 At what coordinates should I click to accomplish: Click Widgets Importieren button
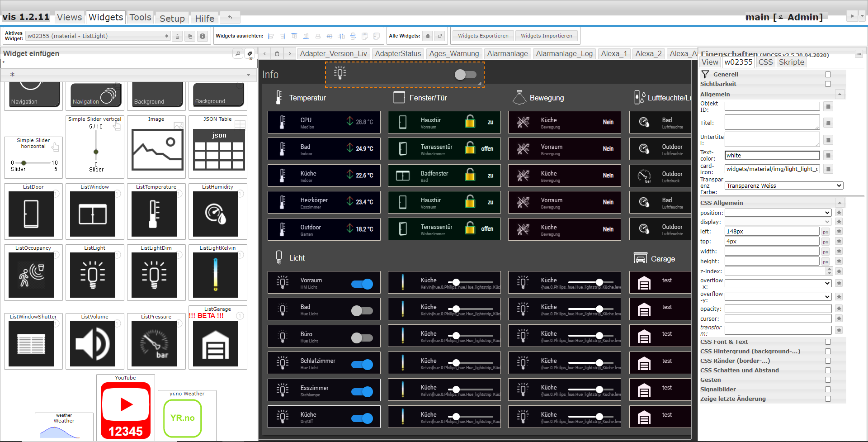coord(546,36)
